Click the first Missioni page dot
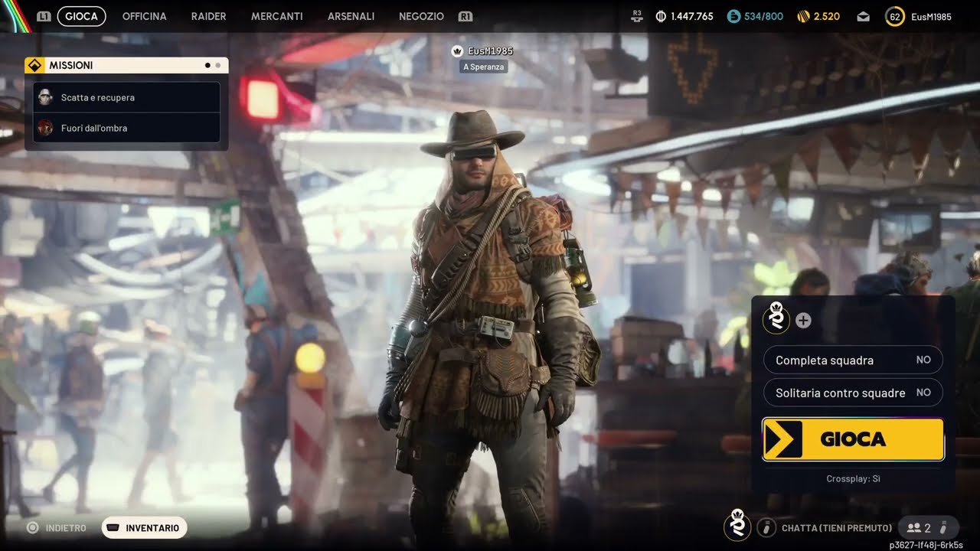This screenshot has height=551, width=980. (x=207, y=66)
